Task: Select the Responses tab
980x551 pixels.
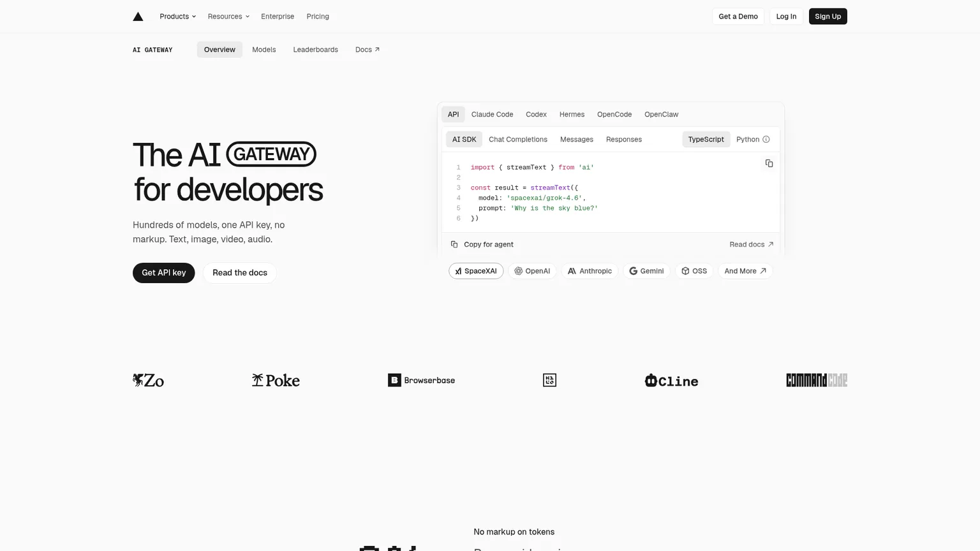Action: click(624, 140)
